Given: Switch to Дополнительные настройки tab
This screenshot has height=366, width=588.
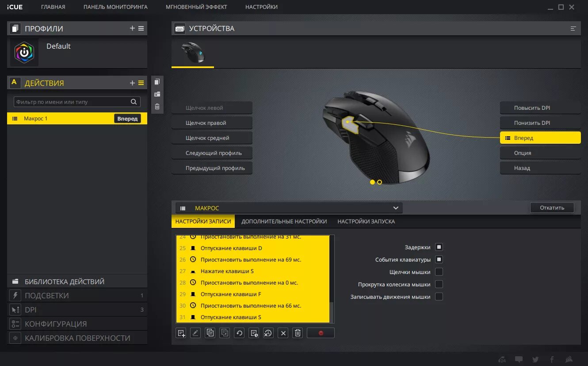Looking at the screenshot, I should 284,221.
